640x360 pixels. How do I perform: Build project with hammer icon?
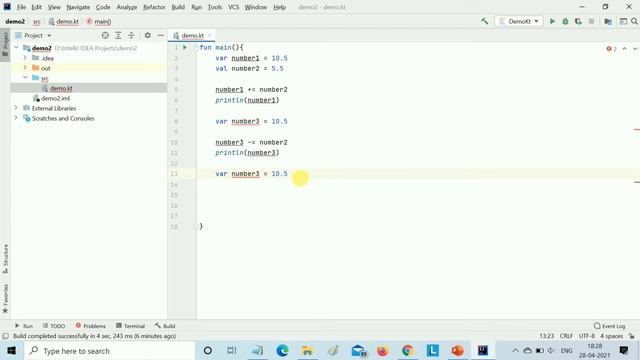tap(484, 21)
